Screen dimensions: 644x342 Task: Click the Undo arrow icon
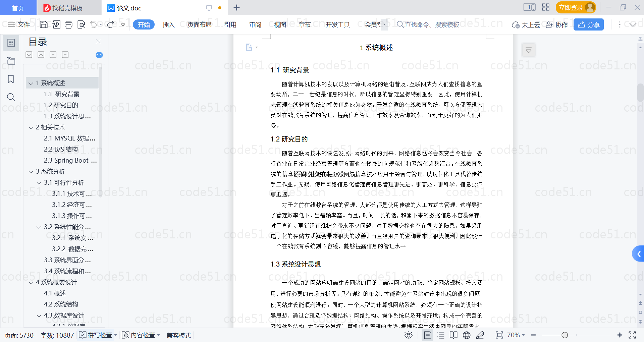click(94, 24)
